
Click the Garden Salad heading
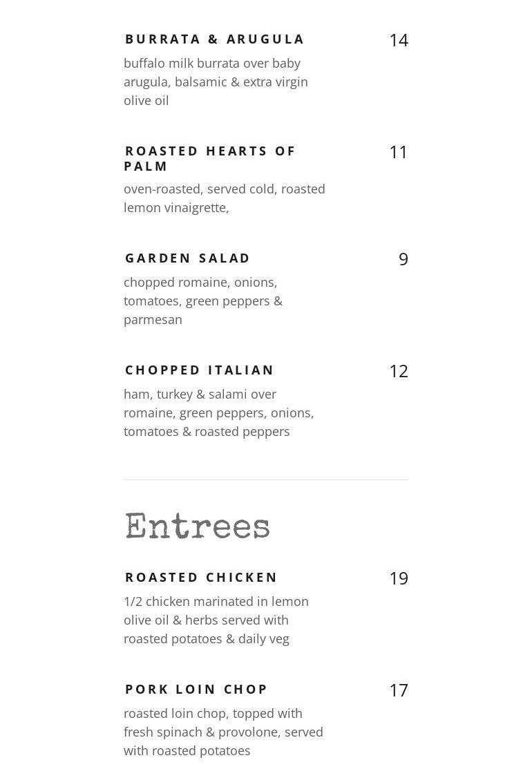(x=188, y=258)
